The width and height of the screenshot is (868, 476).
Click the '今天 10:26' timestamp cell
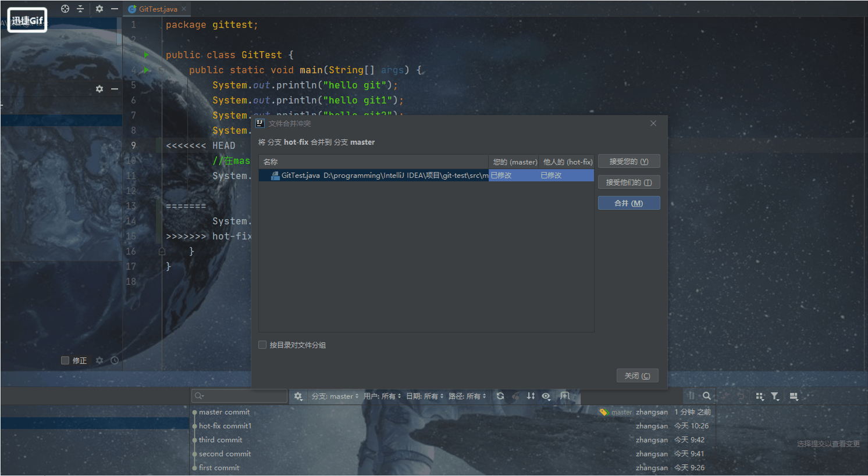691,426
